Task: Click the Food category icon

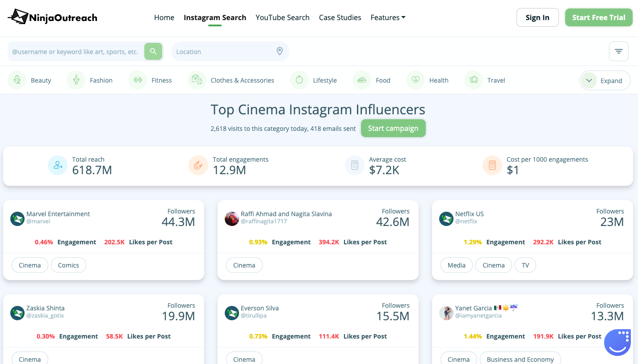Action: [362, 80]
